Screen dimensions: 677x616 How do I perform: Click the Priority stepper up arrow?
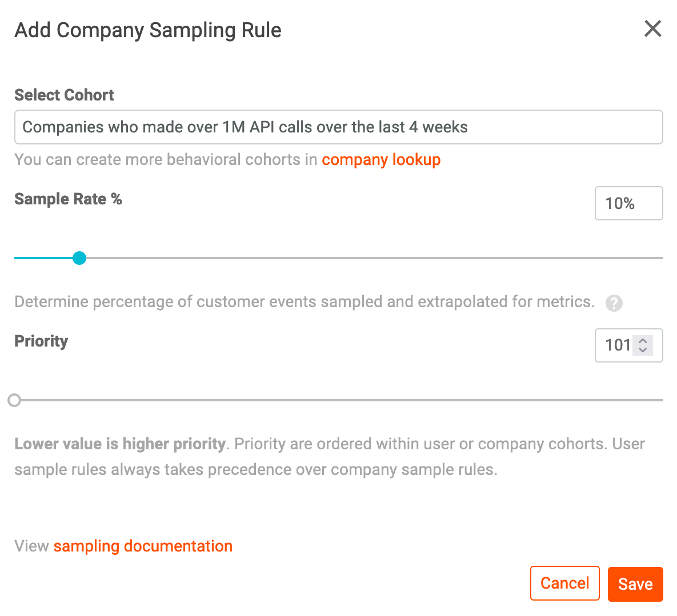pos(644,341)
